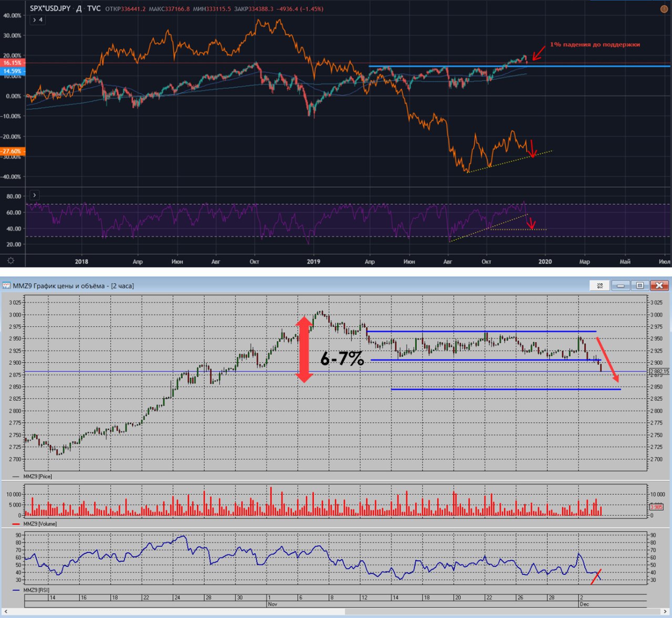Click the MMZ9 window title text
The height and width of the screenshot is (618, 672).
(x=73, y=286)
